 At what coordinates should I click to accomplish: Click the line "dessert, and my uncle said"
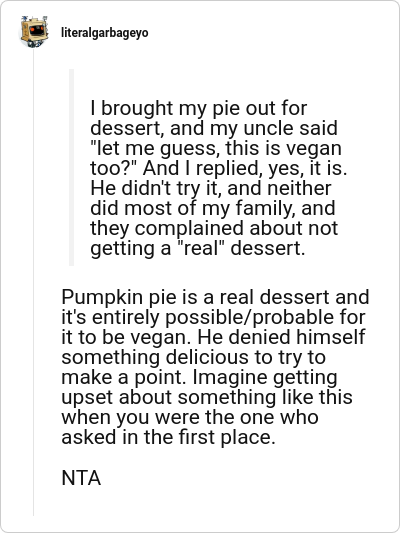click(214, 128)
